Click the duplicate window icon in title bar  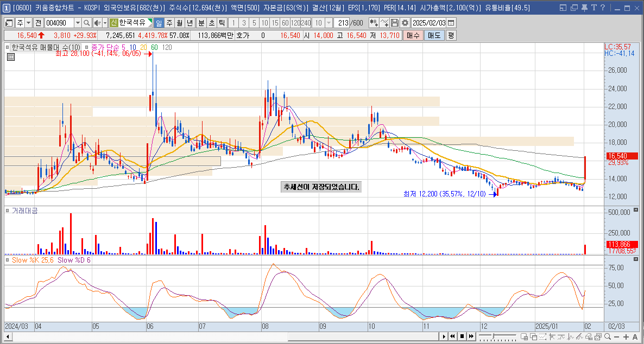click(574, 8)
